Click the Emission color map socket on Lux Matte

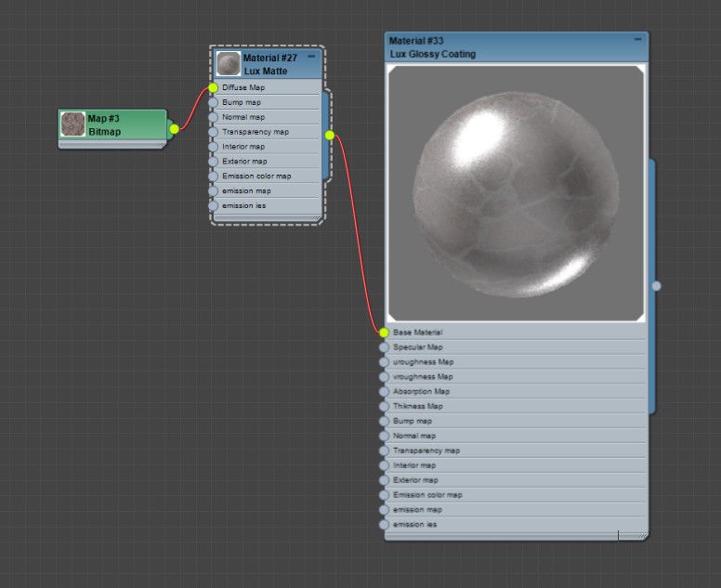tap(214, 176)
